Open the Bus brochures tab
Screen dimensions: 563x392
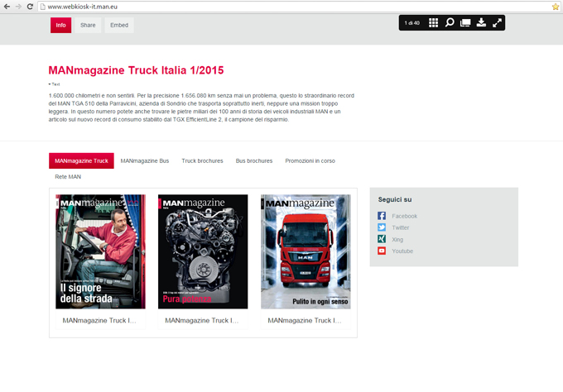pos(254,160)
